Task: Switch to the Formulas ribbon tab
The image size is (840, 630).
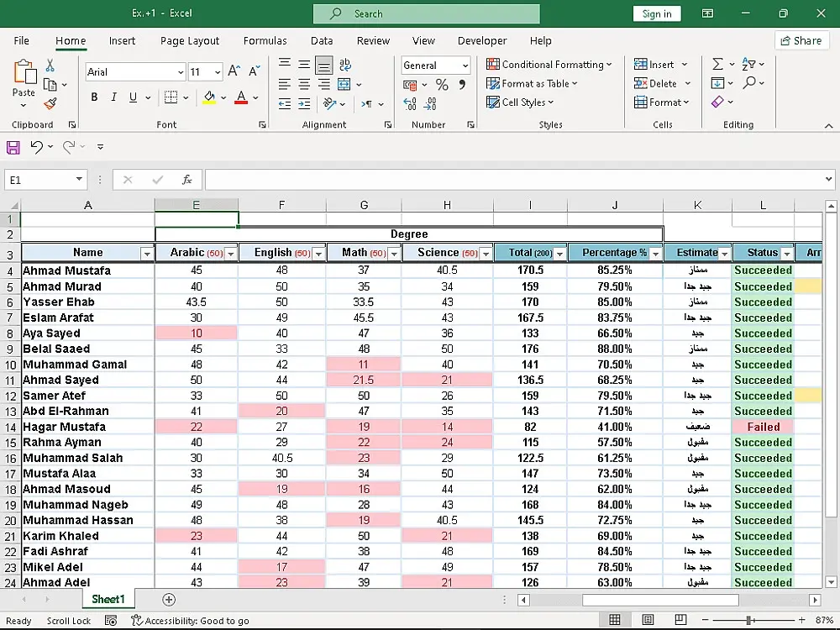Action: pyautogui.click(x=265, y=40)
